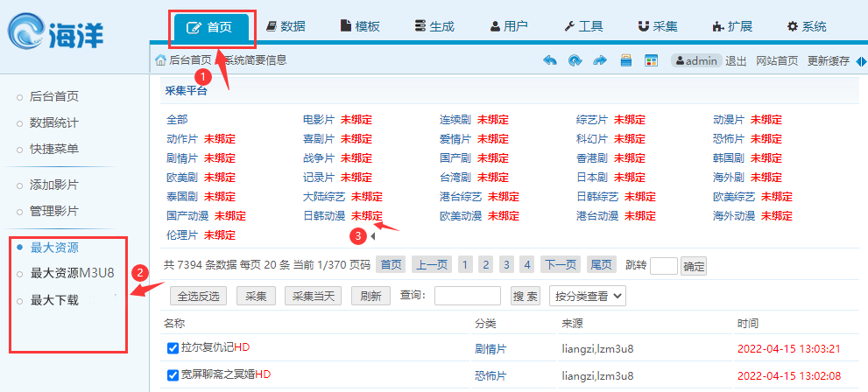Uncheck the 宽屏聊斋之冥婚HD checkbox

173,375
